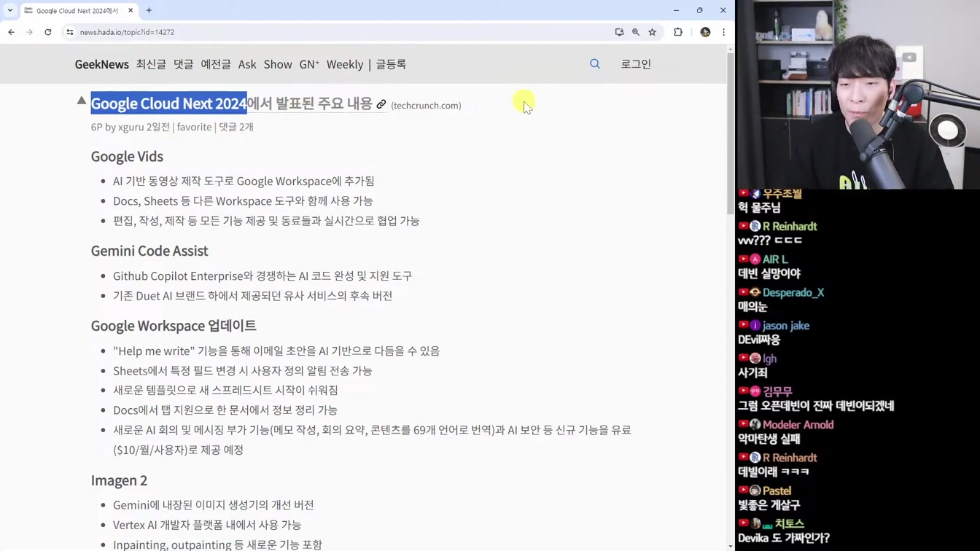Click chat username Modeler Arnold

click(x=798, y=425)
